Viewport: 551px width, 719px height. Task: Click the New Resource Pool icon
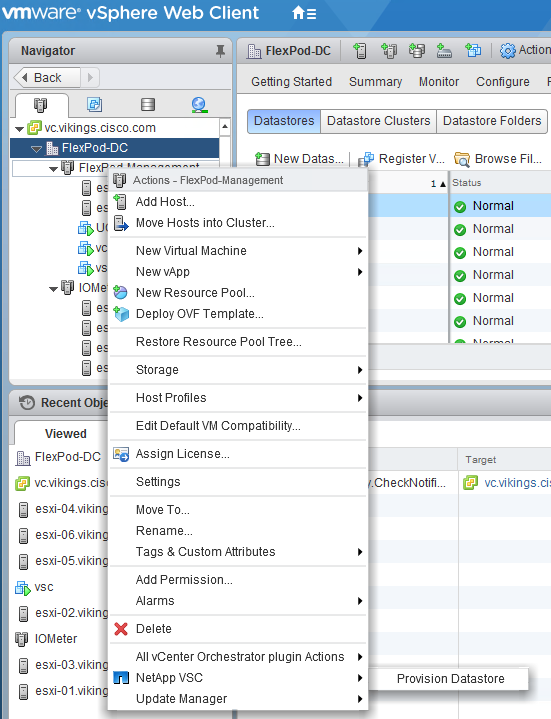[121, 293]
